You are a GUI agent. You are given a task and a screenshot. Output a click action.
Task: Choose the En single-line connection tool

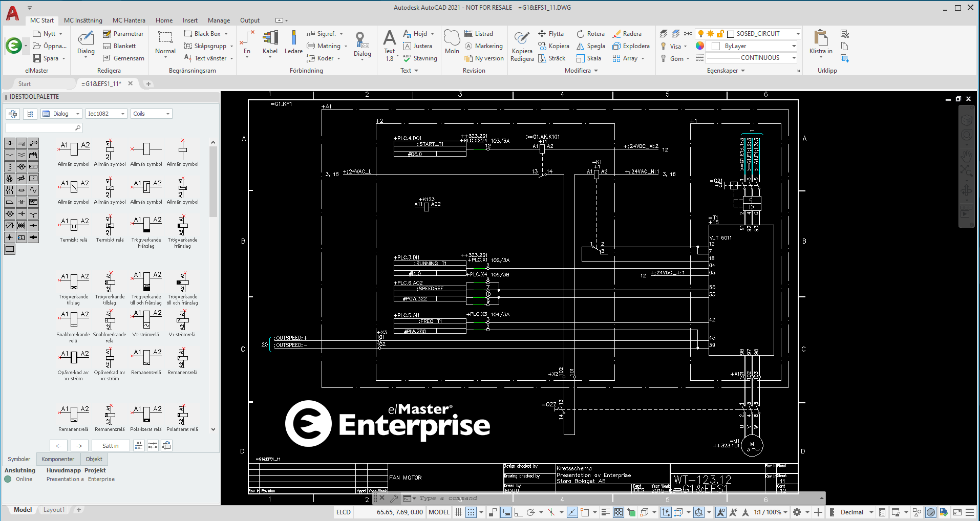click(x=247, y=43)
